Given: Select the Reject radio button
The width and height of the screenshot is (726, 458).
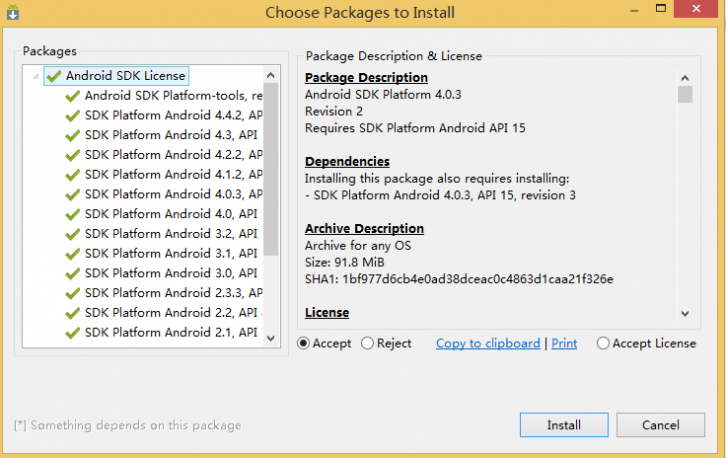Looking at the screenshot, I should tap(367, 343).
